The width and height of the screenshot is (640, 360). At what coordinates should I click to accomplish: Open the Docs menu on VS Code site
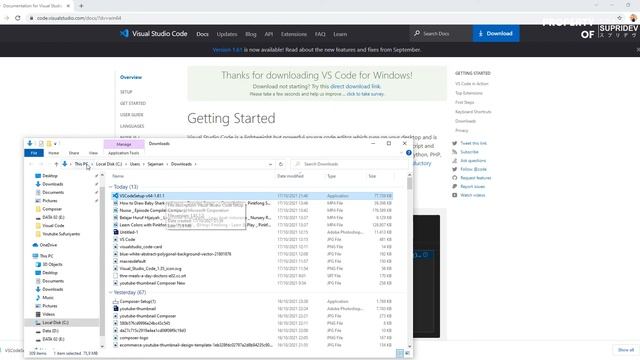tap(202, 34)
